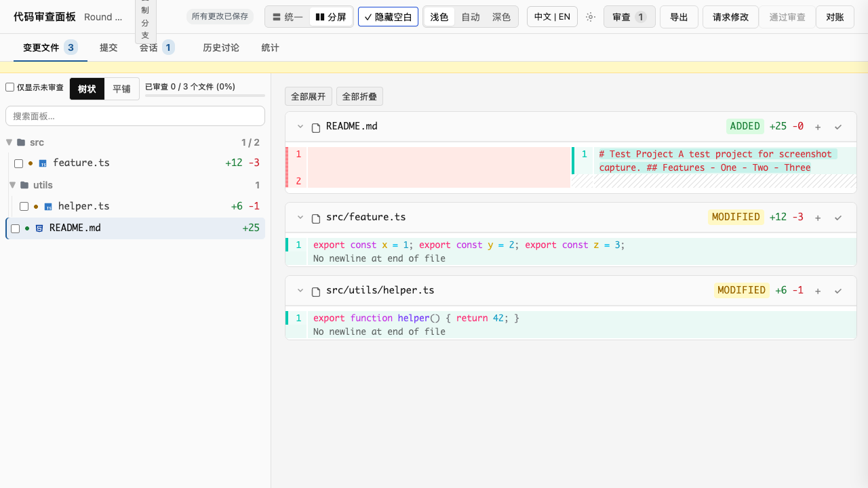Focus the 搜索面板 search field

[135, 116]
